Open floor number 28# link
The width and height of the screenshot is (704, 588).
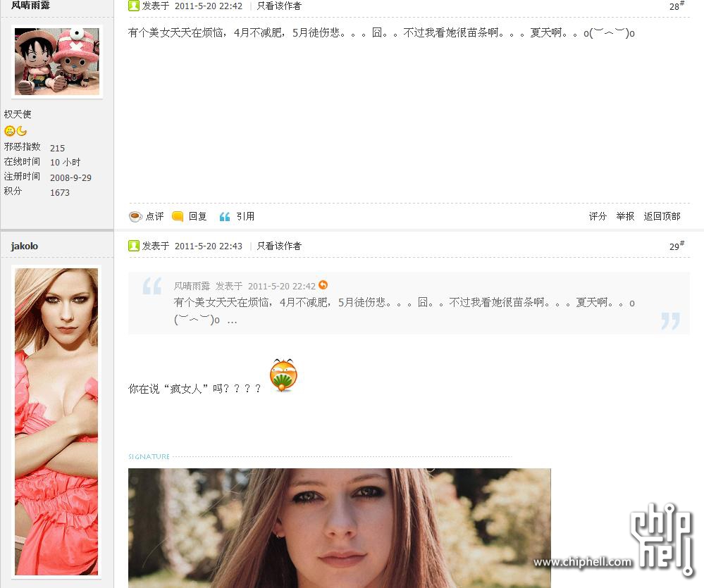(677, 6)
